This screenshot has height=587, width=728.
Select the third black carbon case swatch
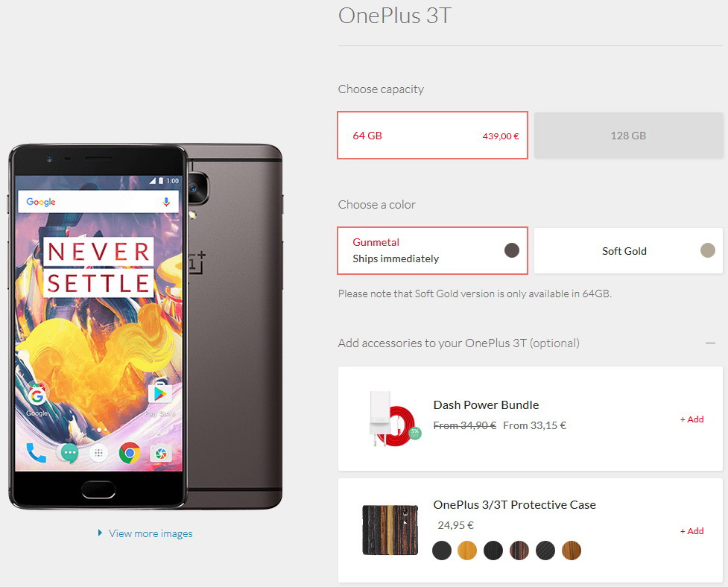point(493,550)
